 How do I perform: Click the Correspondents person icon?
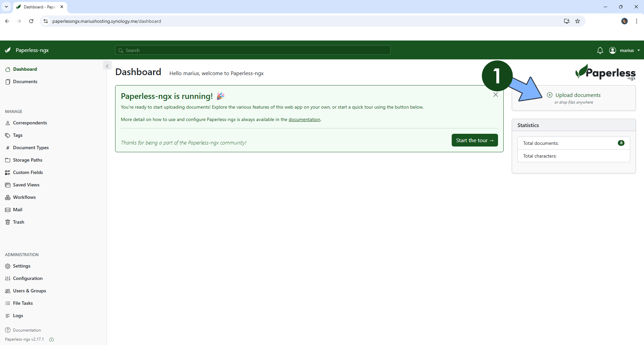8,123
